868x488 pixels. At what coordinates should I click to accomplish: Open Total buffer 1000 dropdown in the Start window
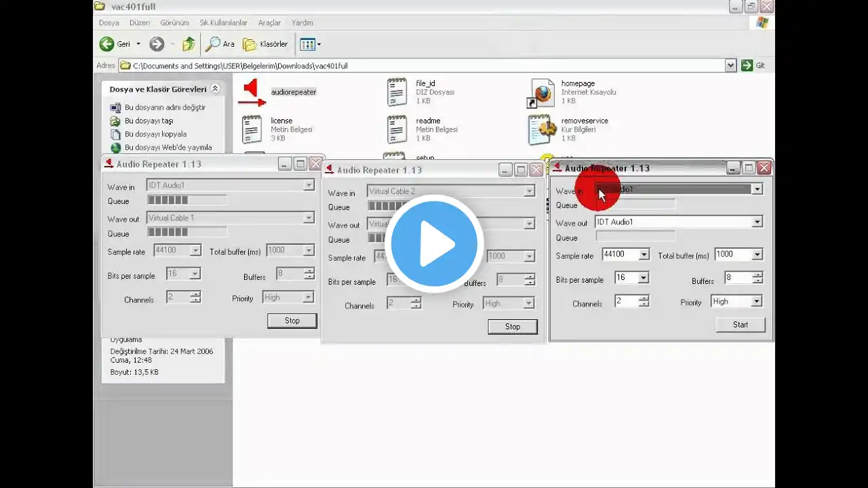tap(757, 255)
